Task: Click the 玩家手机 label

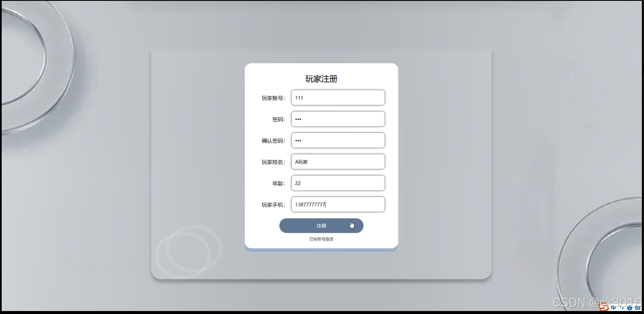Action: [x=273, y=205]
